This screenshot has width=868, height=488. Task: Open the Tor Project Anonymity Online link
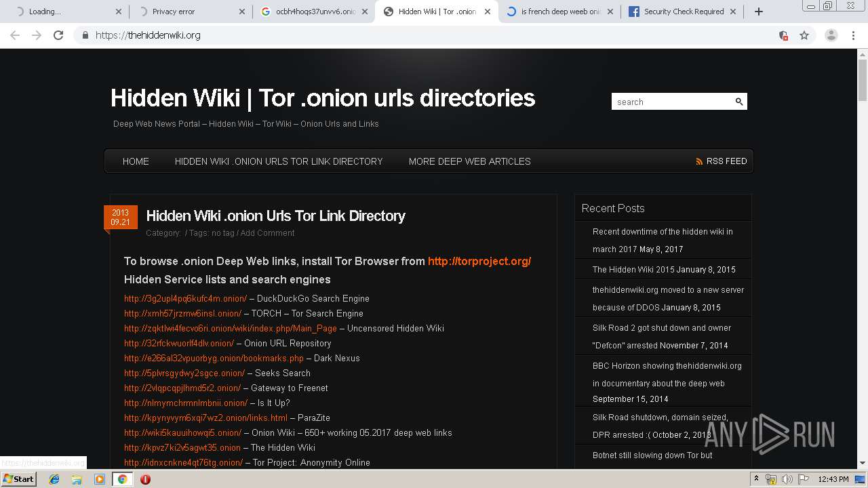coord(183,462)
